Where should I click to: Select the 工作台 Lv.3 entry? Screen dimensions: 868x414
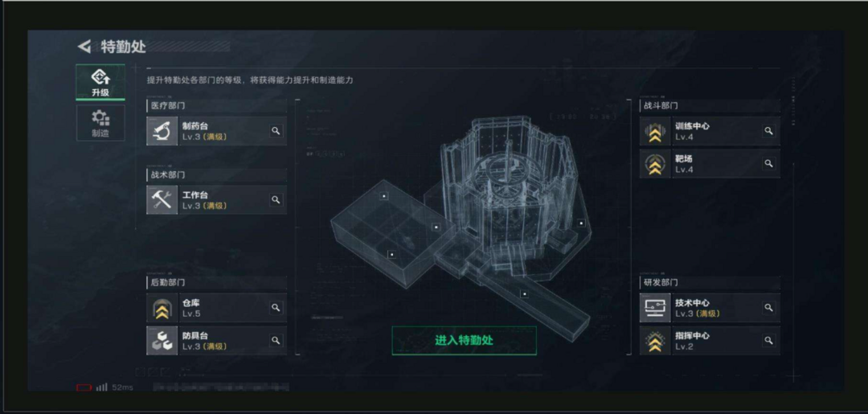[216, 200]
